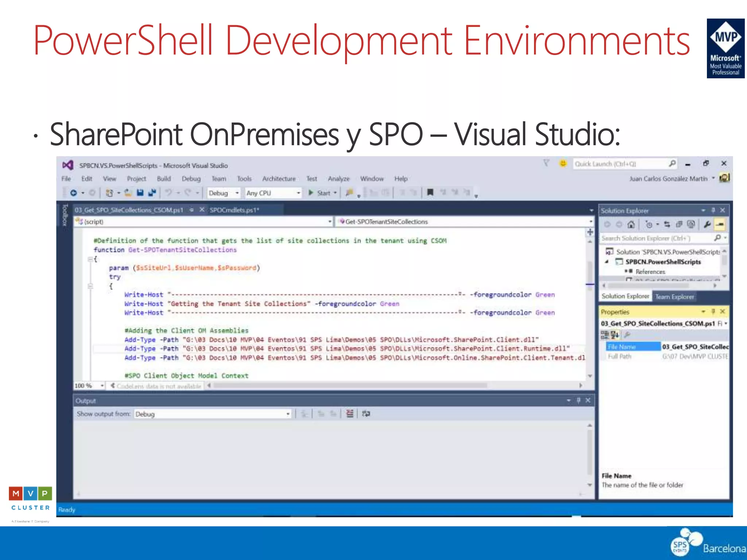The height and width of the screenshot is (560, 747).
Task: Click the New Project toolbar icon
Action: click(x=109, y=193)
